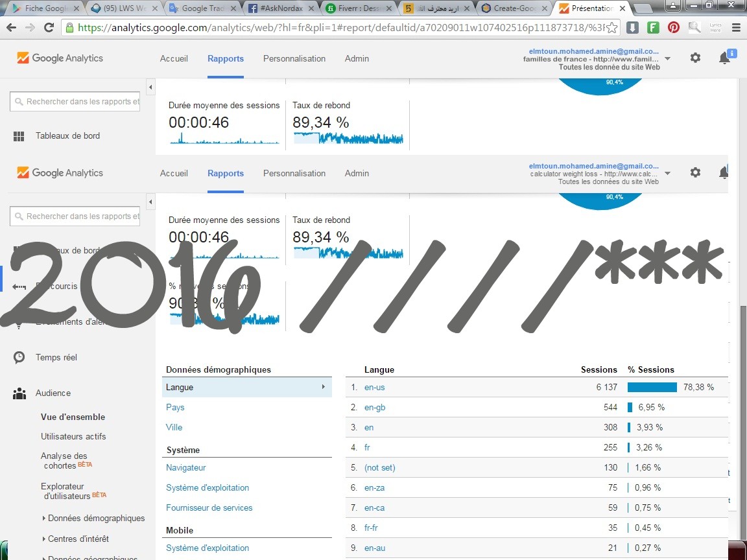Select Utilisateurs actifs under Audience
The image size is (747, 560).
[x=73, y=436]
